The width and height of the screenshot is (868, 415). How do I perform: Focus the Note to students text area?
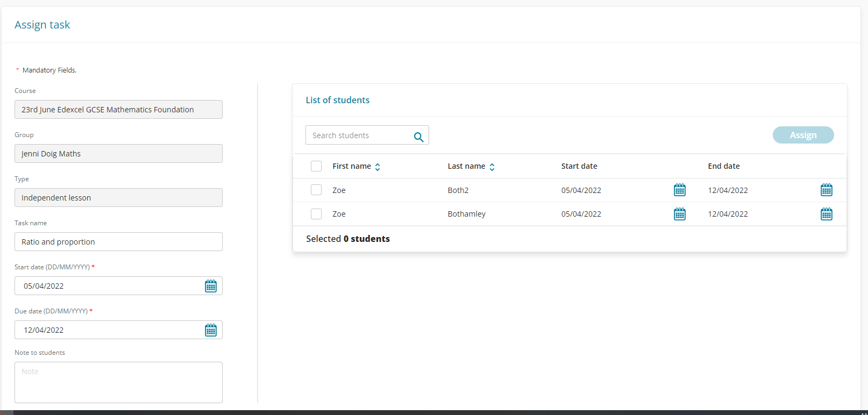coord(118,382)
